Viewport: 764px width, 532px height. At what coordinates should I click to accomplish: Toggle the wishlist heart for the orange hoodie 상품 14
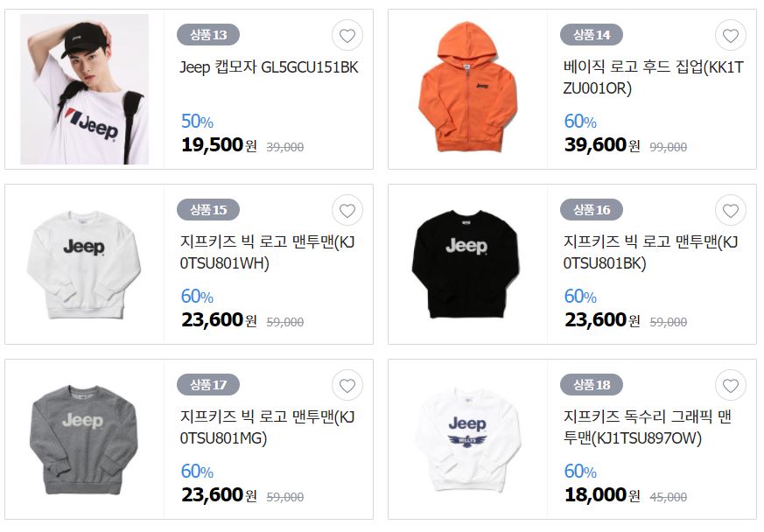(x=731, y=36)
